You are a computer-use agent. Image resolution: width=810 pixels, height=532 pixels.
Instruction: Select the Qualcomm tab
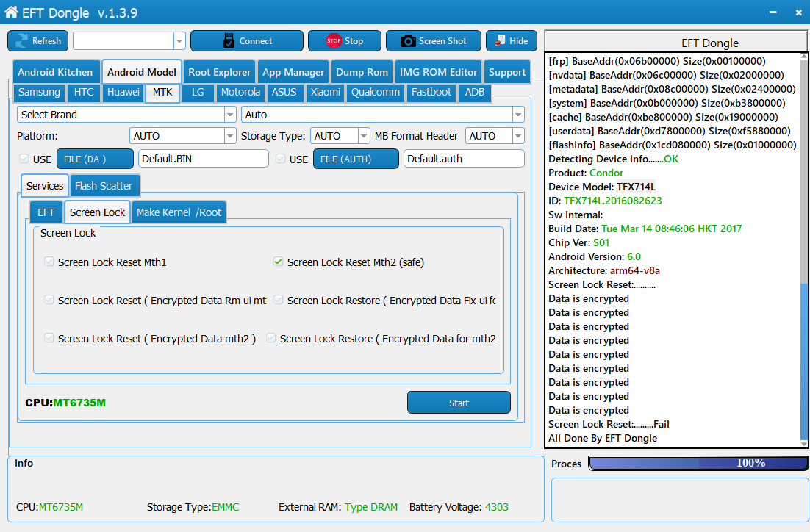[x=376, y=92]
